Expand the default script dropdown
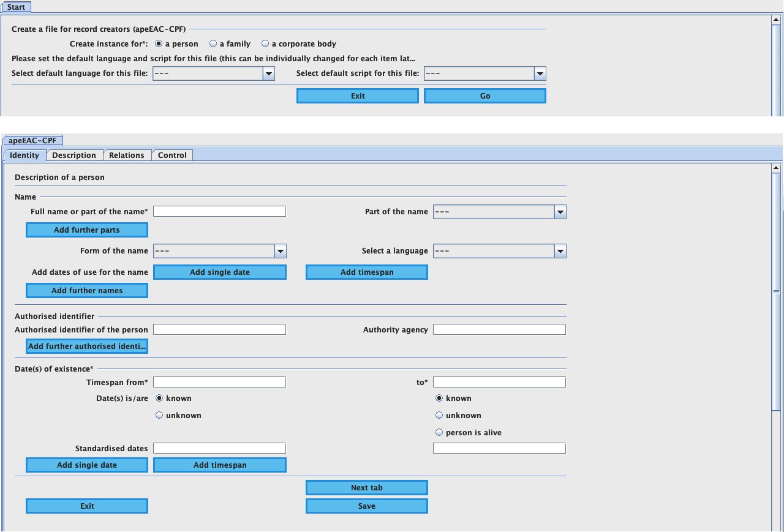Viewport: 784px width, 532px height. [x=539, y=74]
